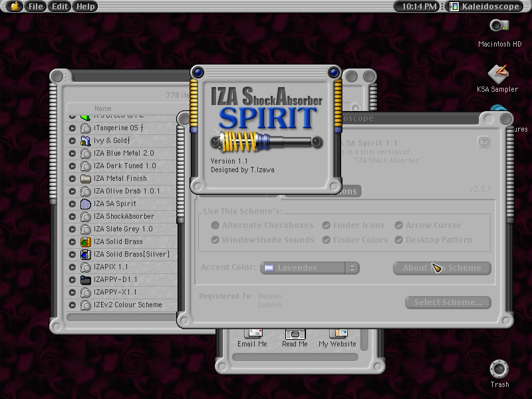532x399 pixels.
Task: Click the IZAPPY-D1.1 folder icon
Action: [86, 280]
